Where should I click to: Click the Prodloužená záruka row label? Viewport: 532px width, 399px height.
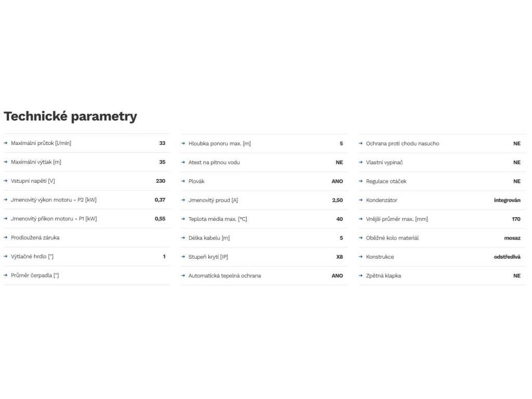coord(35,237)
